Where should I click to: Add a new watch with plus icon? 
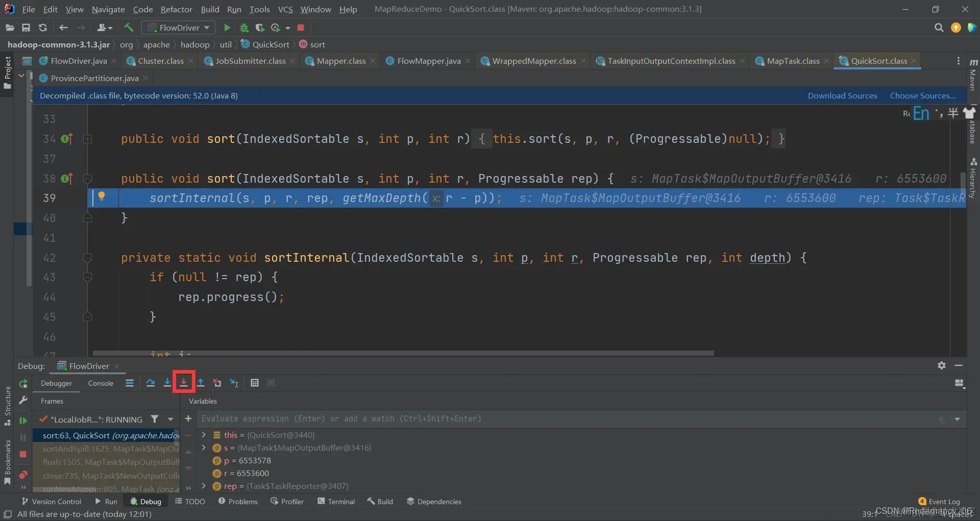[x=188, y=419]
